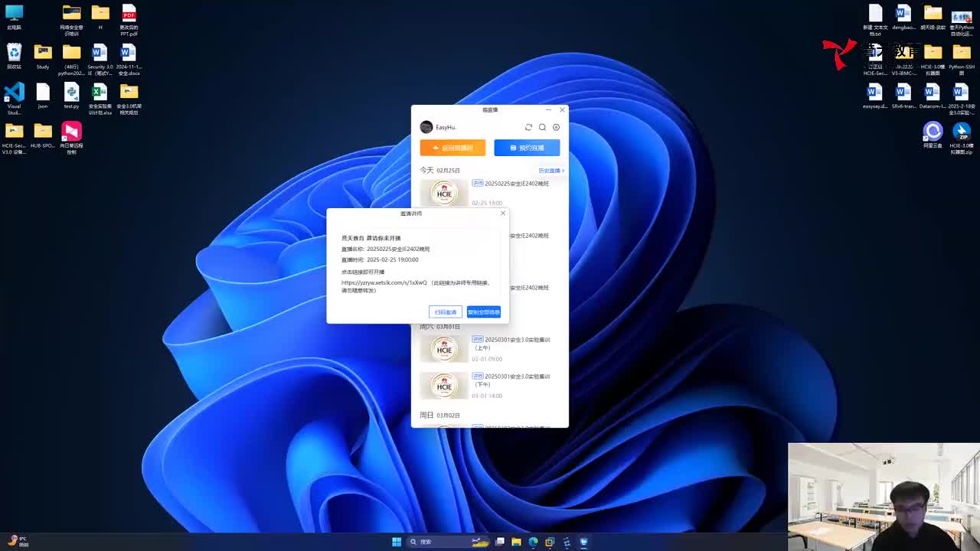Image resolution: width=980 pixels, height=551 pixels.
Task: Select the Python-SSH图 folder
Action: tap(962, 60)
